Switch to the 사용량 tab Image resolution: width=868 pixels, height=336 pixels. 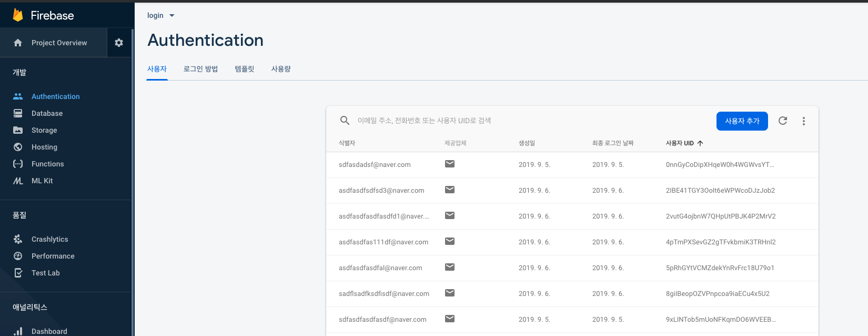click(x=281, y=69)
